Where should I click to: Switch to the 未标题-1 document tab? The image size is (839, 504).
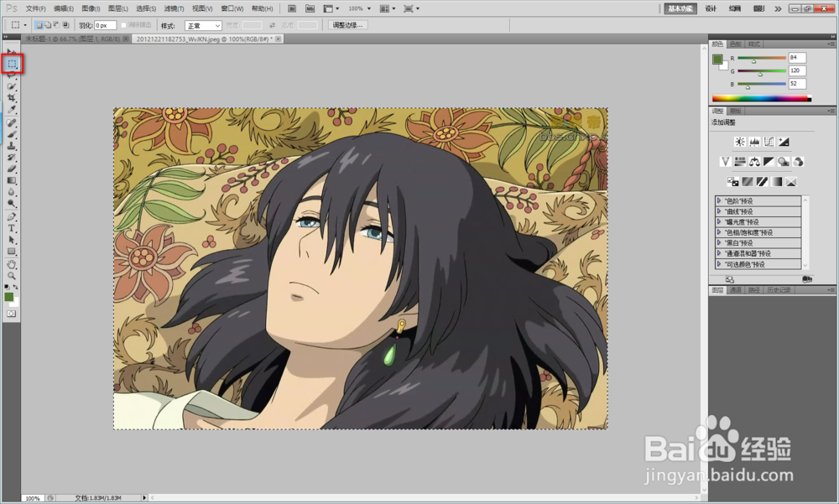(73, 39)
